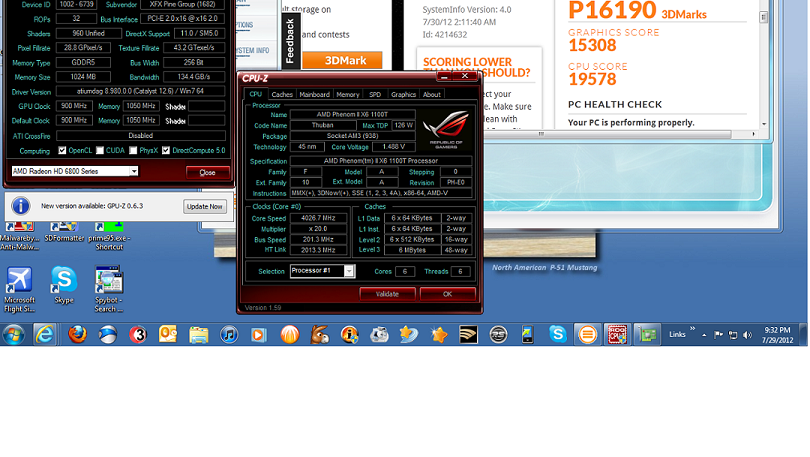
Task: Open Windows Explorer folder icon in taskbar
Action: coord(198,335)
